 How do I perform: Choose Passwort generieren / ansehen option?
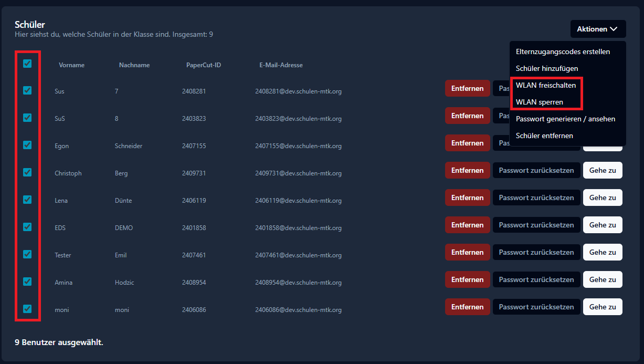pos(565,119)
